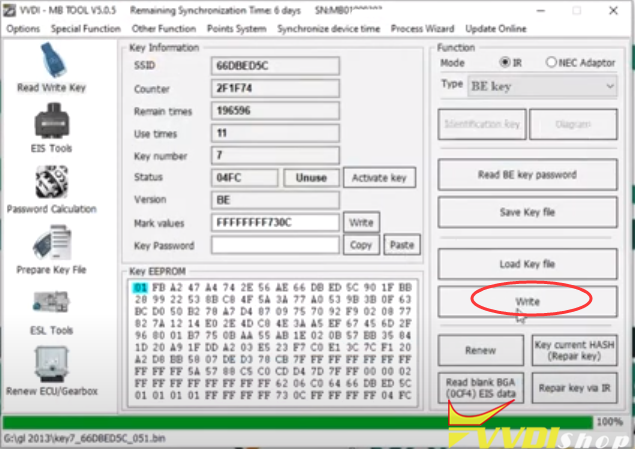Screen dimensions: 635x449
Task: Open the Read Write Key tool icon
Action: tap(51, 68)
